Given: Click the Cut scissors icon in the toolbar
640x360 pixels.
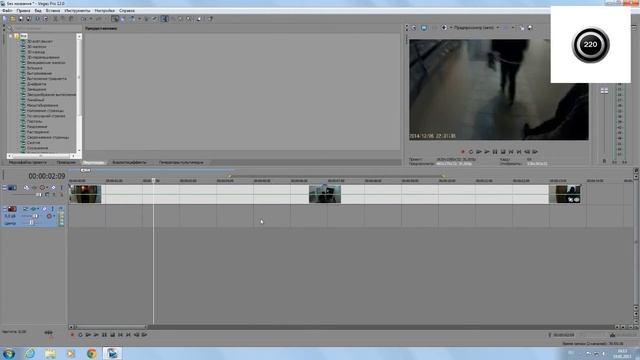Looking at the screenshot, I should [56, 19].
